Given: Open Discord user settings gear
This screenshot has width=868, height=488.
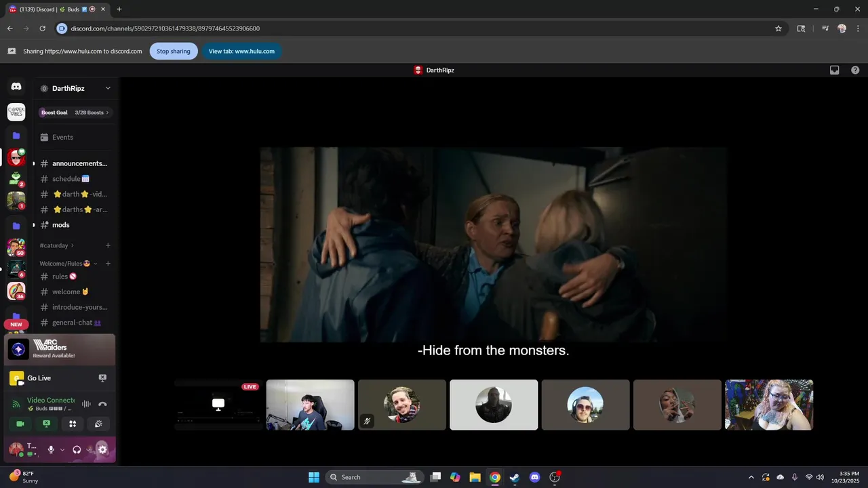Looking at the screenshot, I should [102, 449].
